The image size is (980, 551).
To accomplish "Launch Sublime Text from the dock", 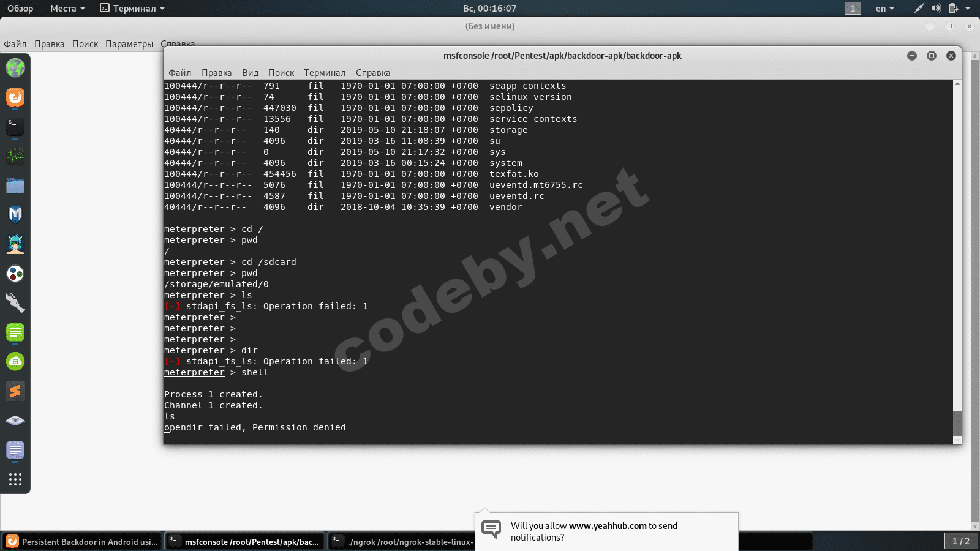I will (x=15, y=391).
